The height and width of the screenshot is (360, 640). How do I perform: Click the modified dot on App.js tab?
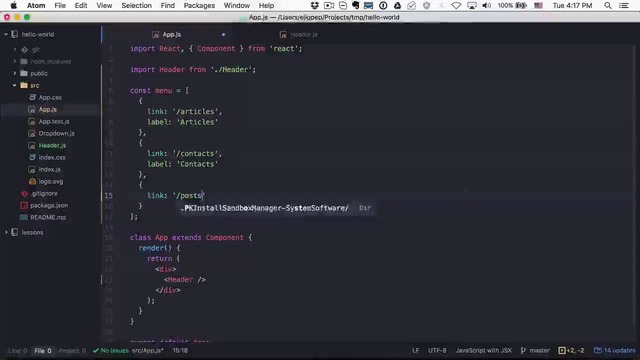pyautogui.click(x=223, y=35)
